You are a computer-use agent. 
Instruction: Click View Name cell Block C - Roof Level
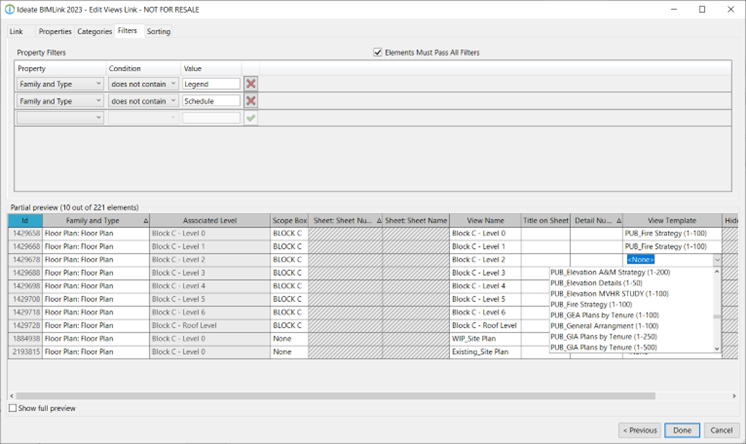click(x=485, y=326)
